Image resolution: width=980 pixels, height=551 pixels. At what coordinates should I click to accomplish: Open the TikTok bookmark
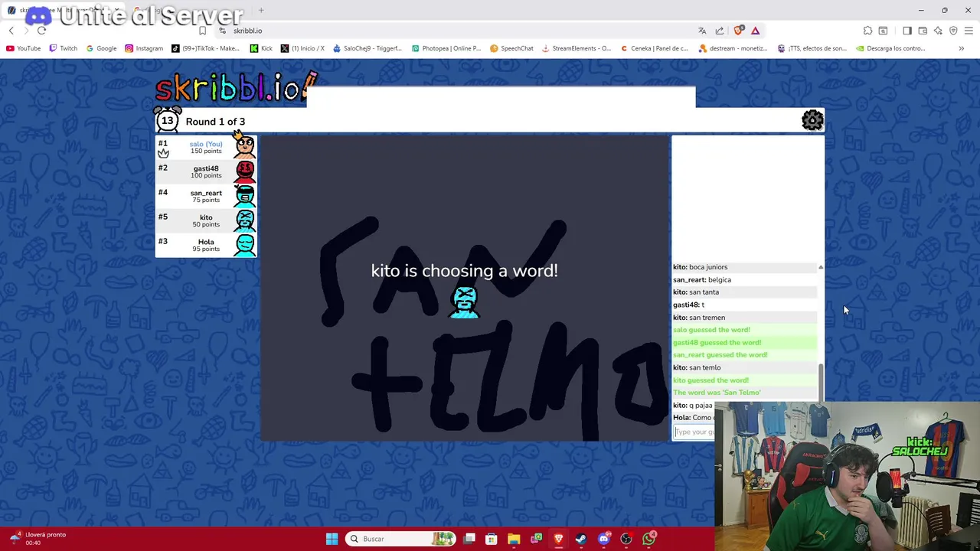point(205,48)
